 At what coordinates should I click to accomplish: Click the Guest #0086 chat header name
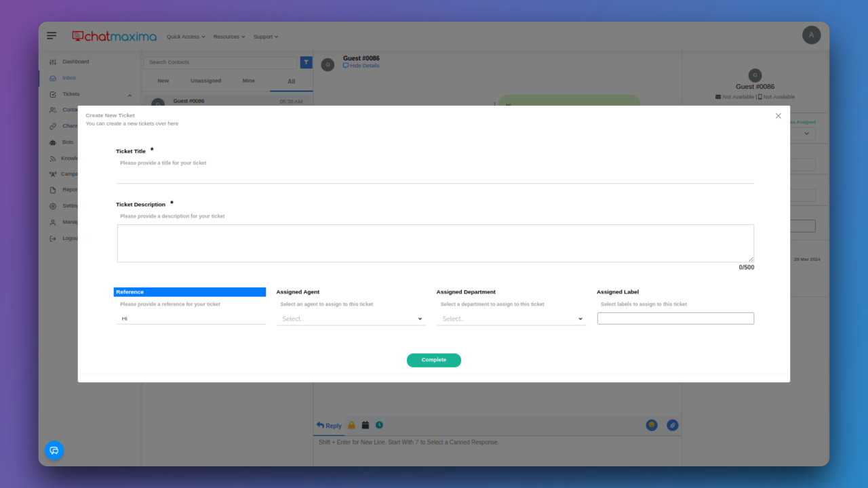(x=361, y=58)
